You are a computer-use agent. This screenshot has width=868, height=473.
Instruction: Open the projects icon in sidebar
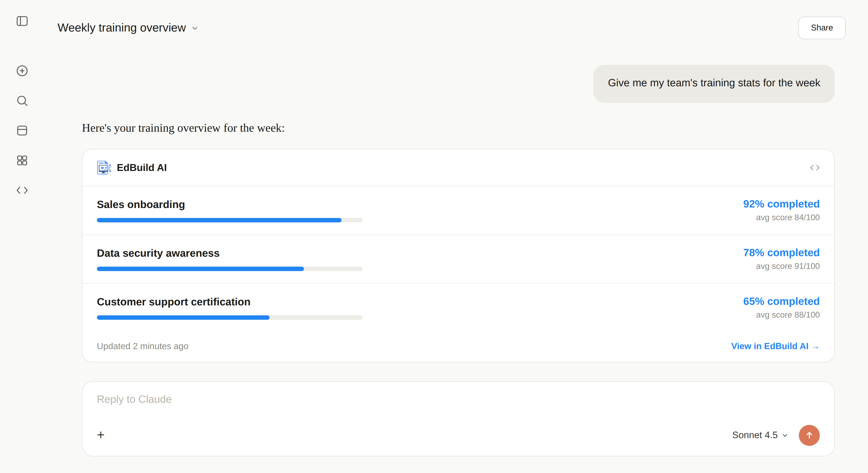pos(22,131)
